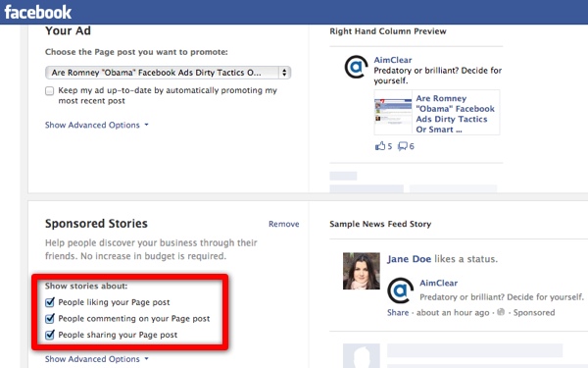Enable automatically promoting most recent post

tap(50, 91)
